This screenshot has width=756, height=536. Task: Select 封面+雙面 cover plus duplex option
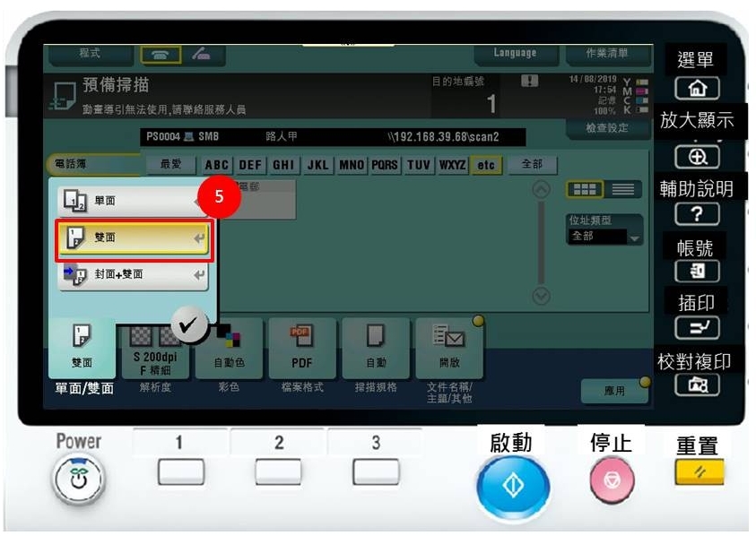click(x=134, y=274)
